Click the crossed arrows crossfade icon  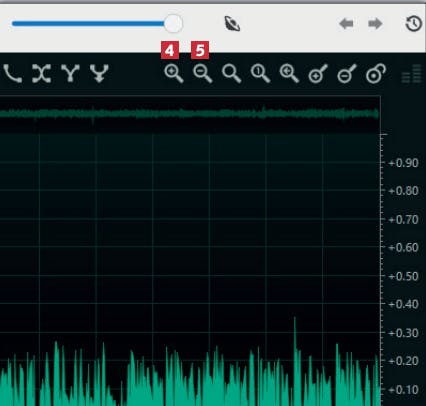pos(41,73)
